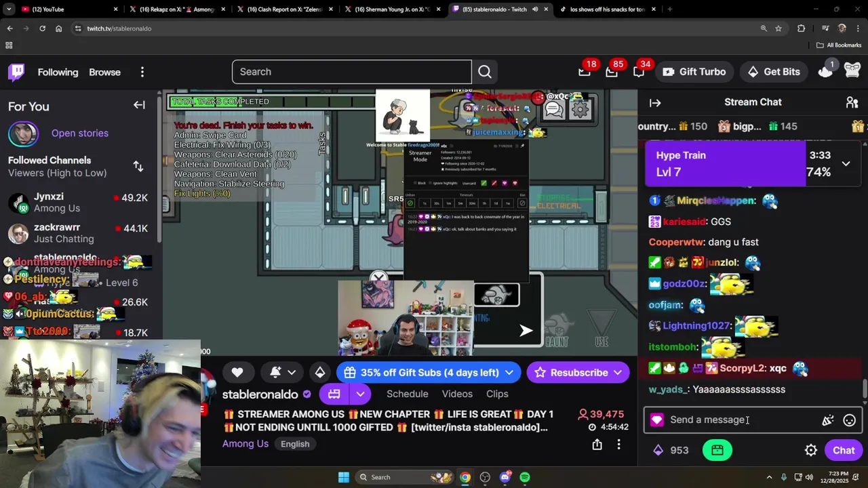Click the search magnifier button
This screenshot has height=488, width=868.
pos(485,72)
